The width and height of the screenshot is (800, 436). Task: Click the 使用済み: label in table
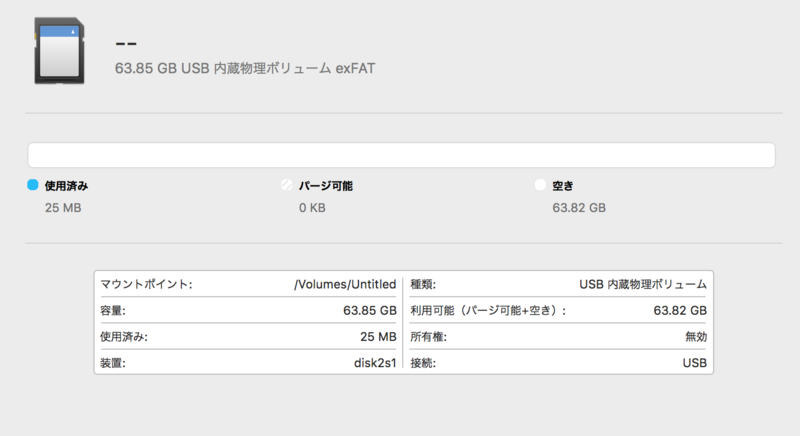[x=124, y=337]
